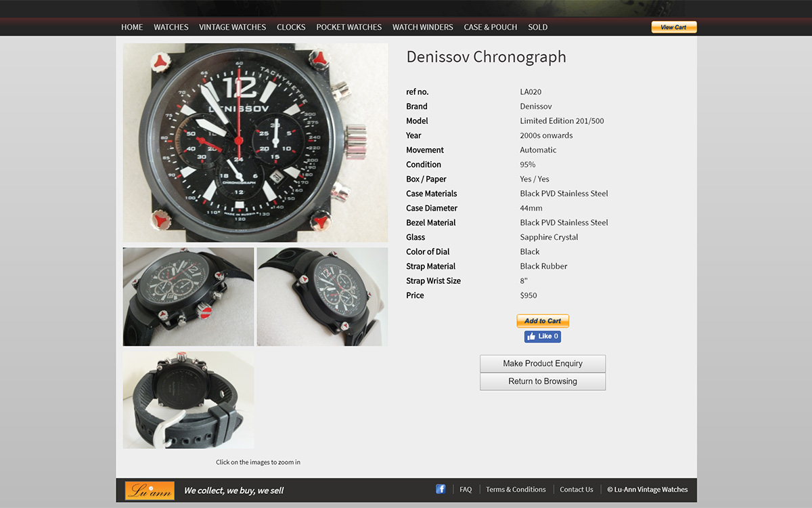Open the side-profile watch thumbnail on pillow
The width and height of the screenshot is (812, 508).
[322, 297]
